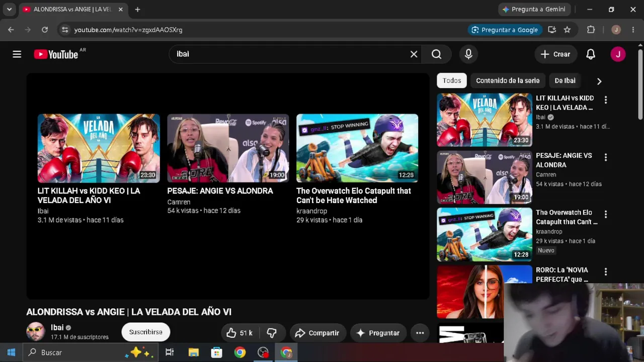This screenshot has width=644, height=362.
Task: Click the Pregunta a Gemini button
Action: [534, 9]
